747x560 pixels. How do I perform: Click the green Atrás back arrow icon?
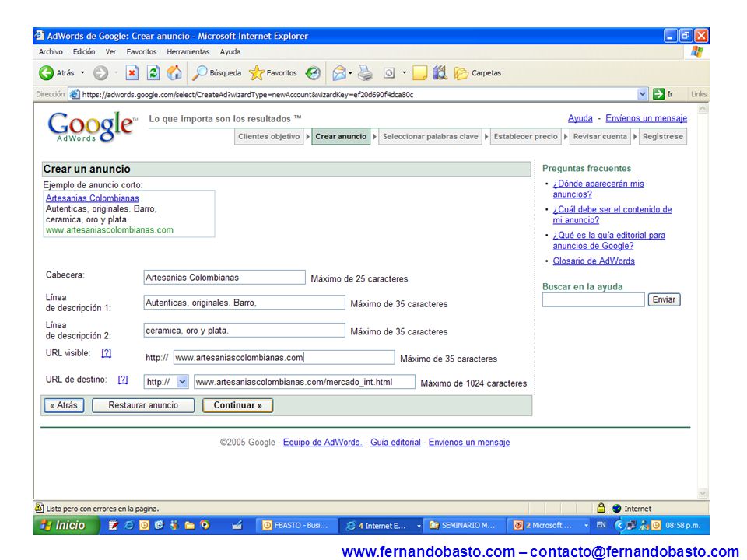pos(46,73)
